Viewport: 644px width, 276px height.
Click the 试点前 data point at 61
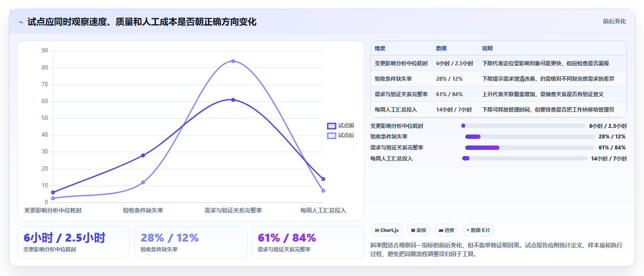(233, 100)
